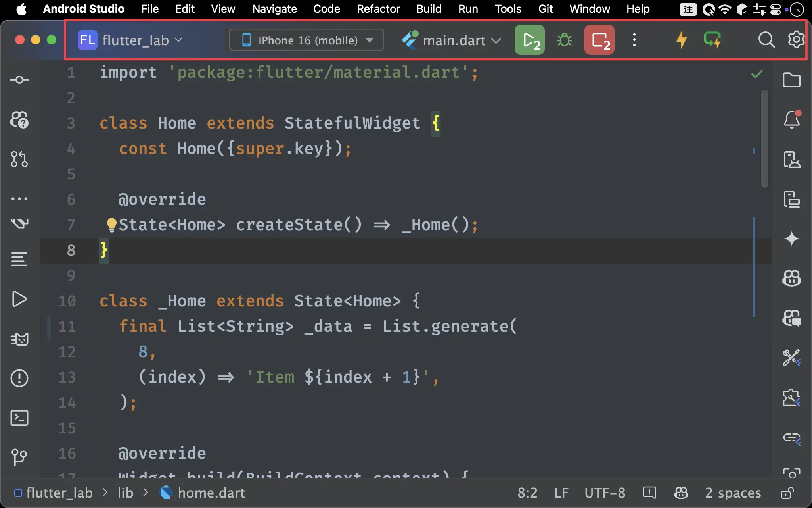Open the Refactor menu
Image resolution: width=812 pixels, height=508 pixels.
[x=378, y=9]
